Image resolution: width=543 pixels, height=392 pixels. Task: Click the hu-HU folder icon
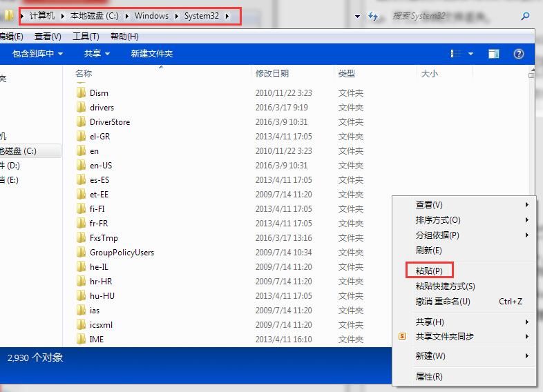(x=81, y=296)
